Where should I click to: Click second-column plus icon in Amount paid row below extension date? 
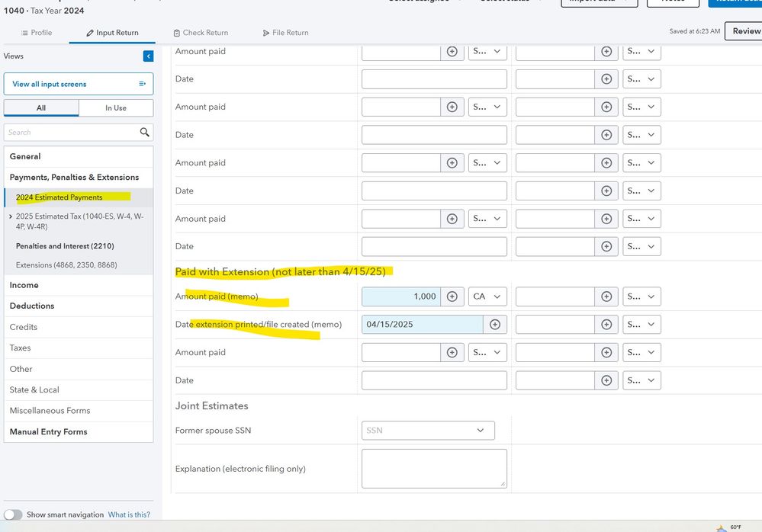(606, 352)
